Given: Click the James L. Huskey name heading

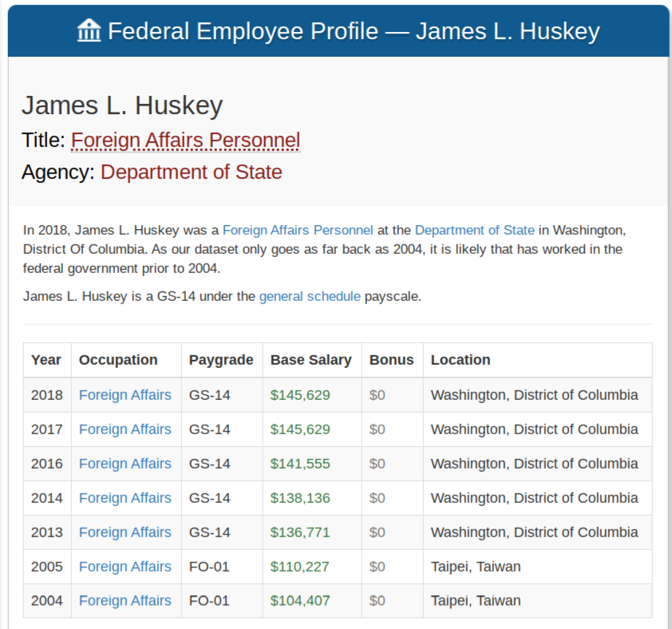Looking at the screenshot, I should coord(123,105).
